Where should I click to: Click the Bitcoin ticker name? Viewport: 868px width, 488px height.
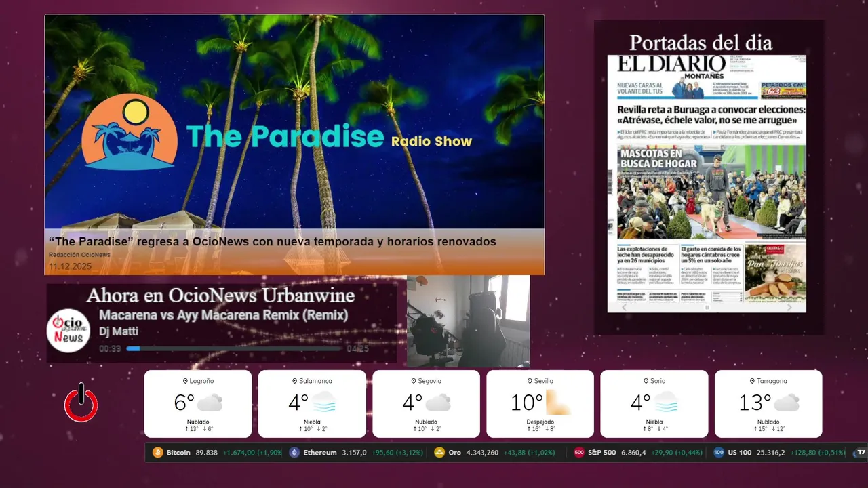click(178, 453)
